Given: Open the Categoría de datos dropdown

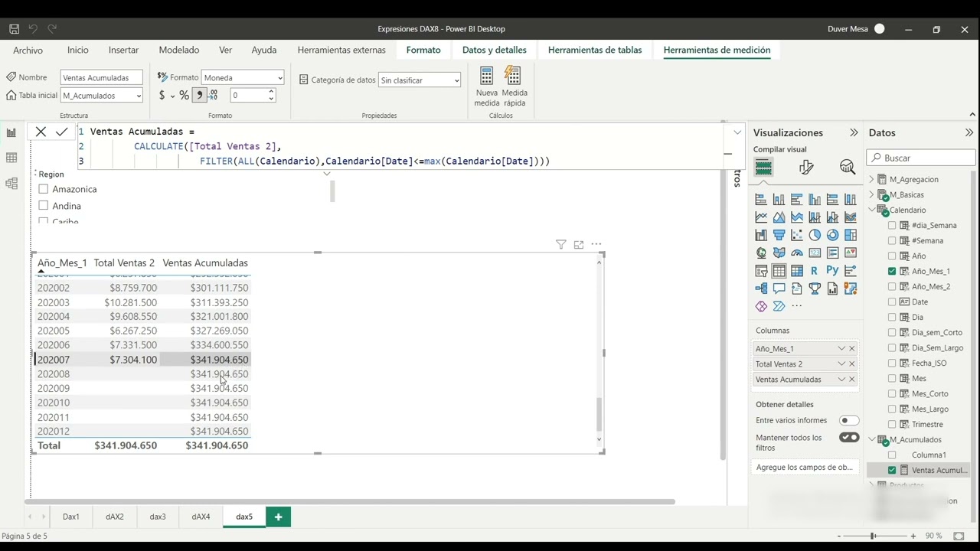Looking at the screenshot, I should (420, 80).
